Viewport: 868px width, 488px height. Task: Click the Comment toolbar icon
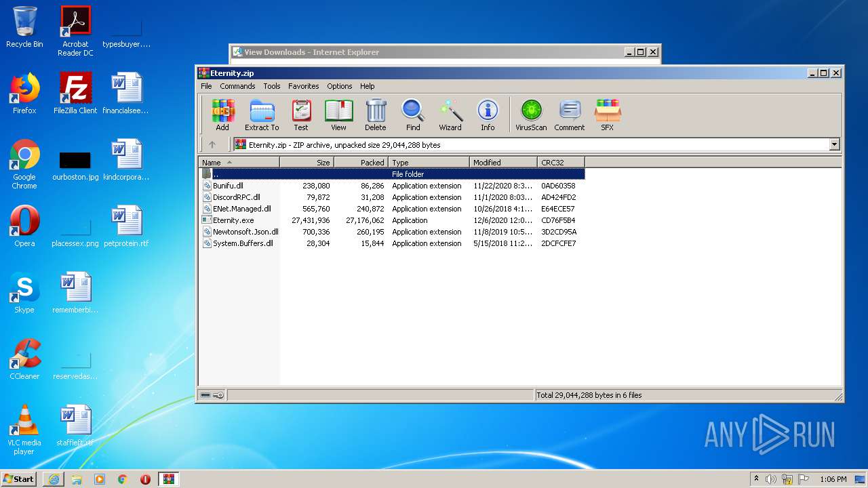pos(570,115)
